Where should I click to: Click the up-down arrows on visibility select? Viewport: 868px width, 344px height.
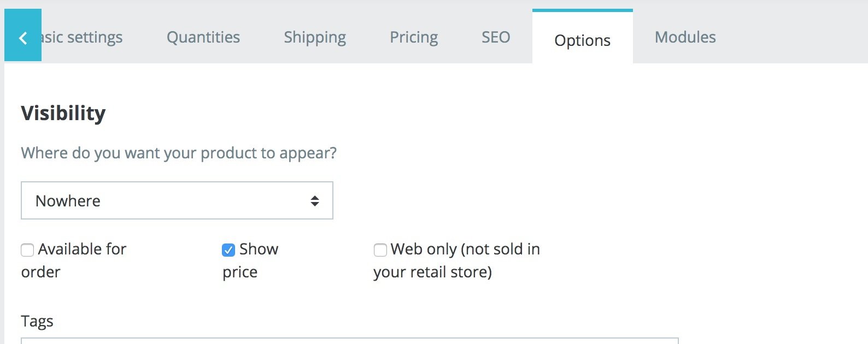tap(315, 201)
